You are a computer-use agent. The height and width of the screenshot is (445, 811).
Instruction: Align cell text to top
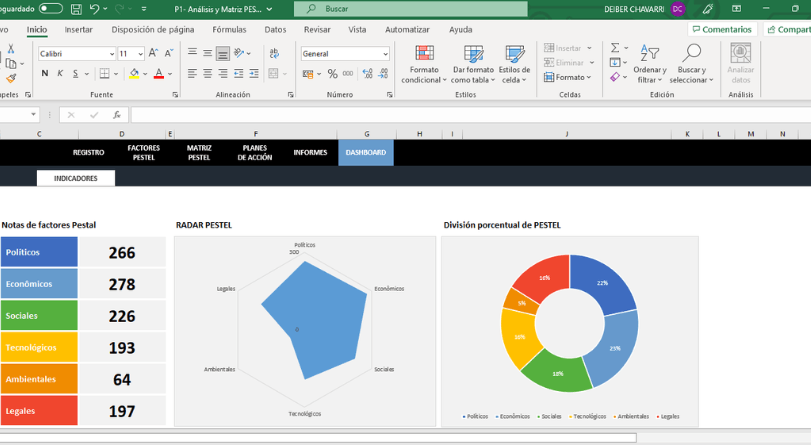[x=192, y=52]
